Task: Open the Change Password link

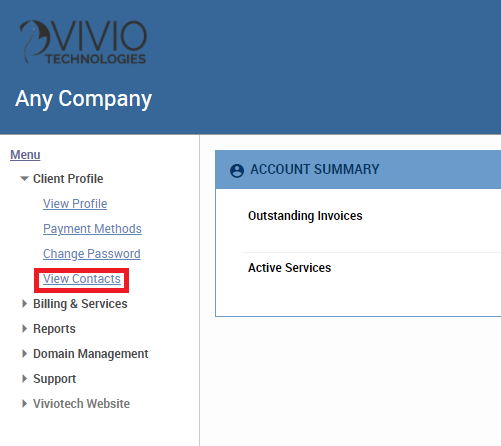Action: pos(92,254)
